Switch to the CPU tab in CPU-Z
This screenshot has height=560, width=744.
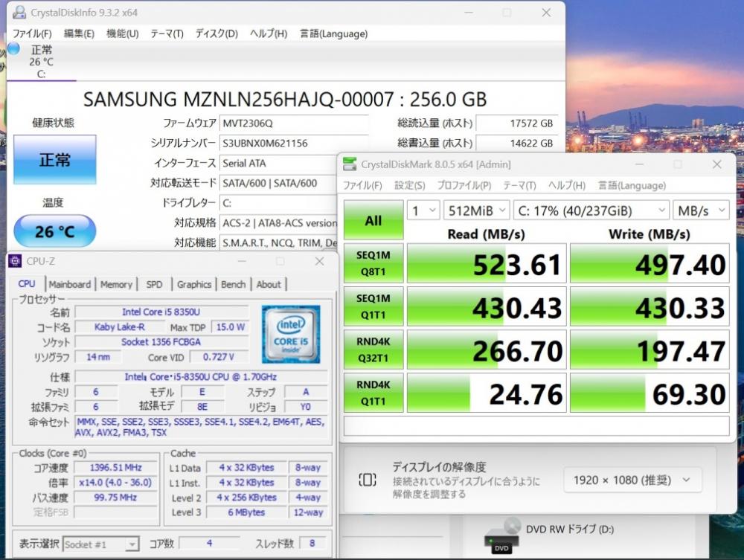[x=27, y=283]
